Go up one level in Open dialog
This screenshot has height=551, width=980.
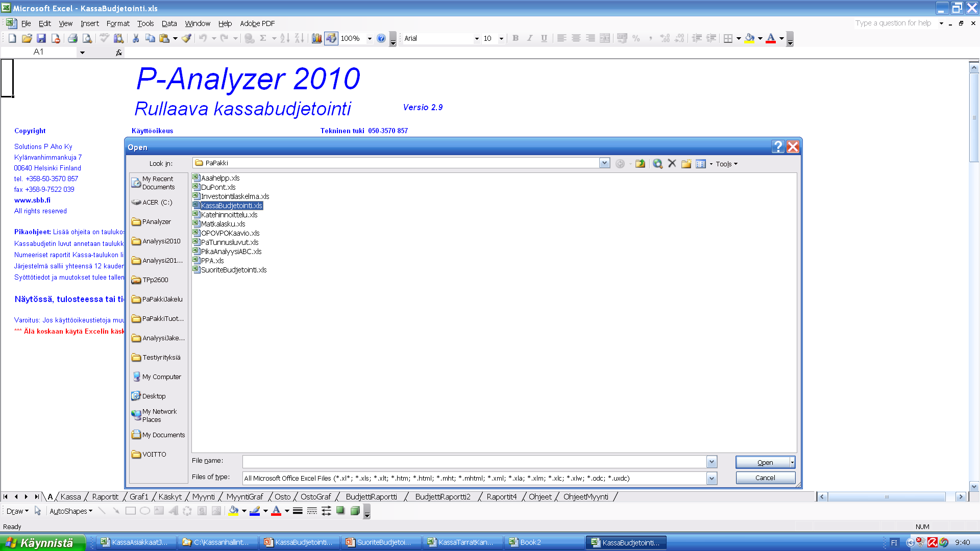[x=640, y=164]
